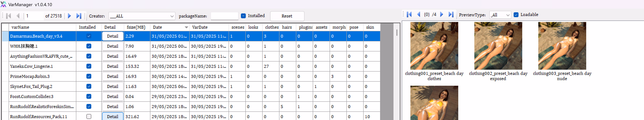Open Detail for Damarmau.Beach_day_v3.4

[112, 36]
